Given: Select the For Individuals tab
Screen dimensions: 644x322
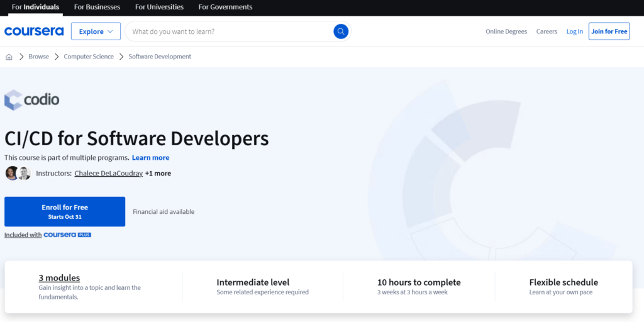Looking at the screenshot, I should [x=35, y=7].
